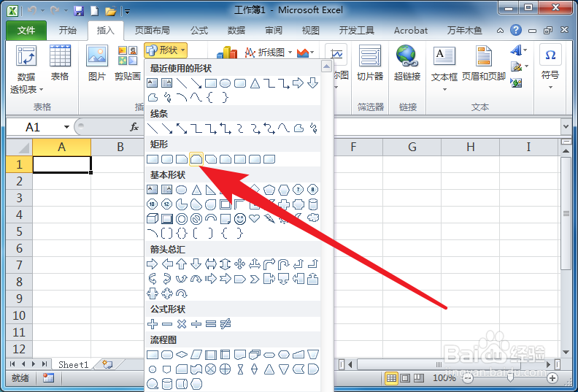Click the macro record icon in the status bar

point(48,377)
